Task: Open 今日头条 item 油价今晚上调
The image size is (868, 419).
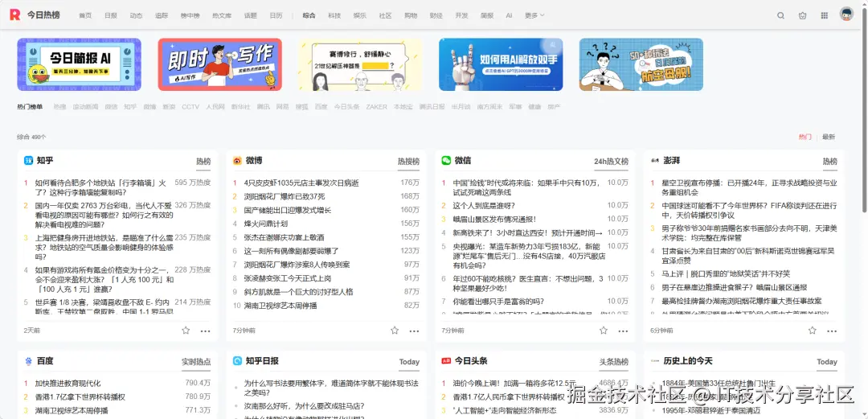Action: click(x=514, y=383)
